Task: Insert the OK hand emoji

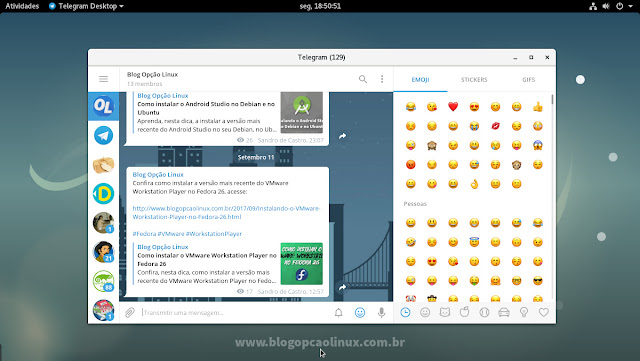Action: 474,184
